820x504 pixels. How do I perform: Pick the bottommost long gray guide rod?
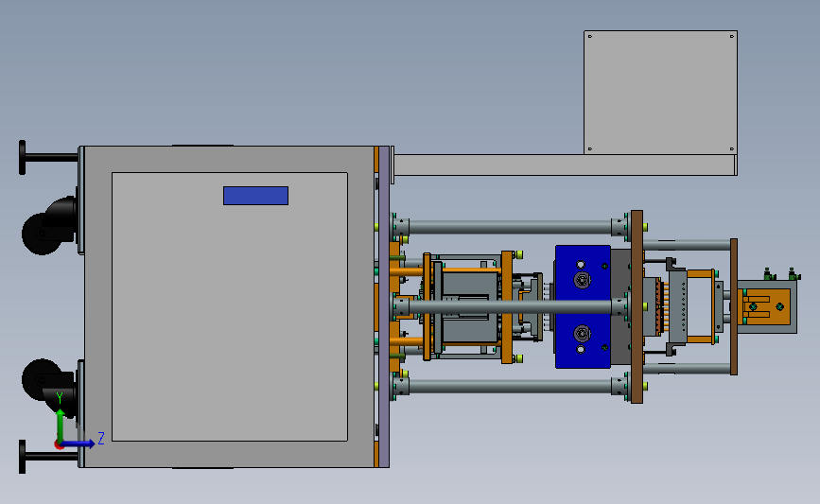point(510,387)
